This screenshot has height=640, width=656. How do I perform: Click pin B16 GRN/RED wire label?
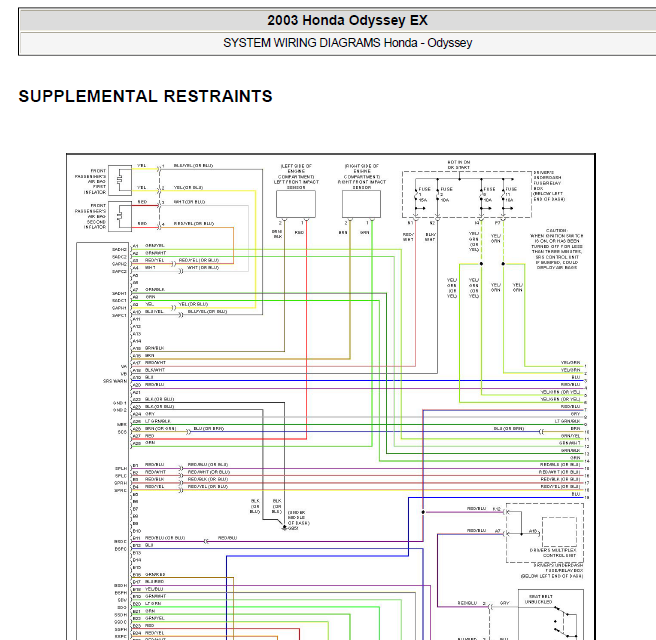[x=155, y=574]
